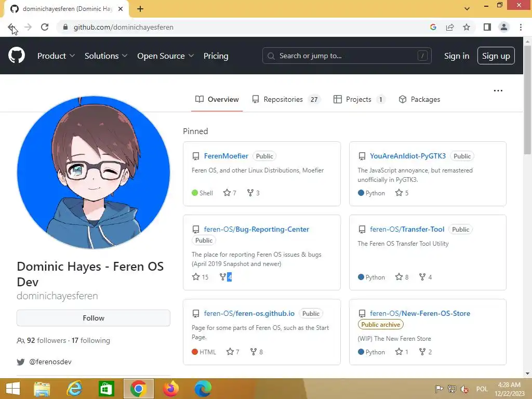View the 17 following list
Image resolution: width=532 pixels, height=399 pixels.
pos(90,340)
